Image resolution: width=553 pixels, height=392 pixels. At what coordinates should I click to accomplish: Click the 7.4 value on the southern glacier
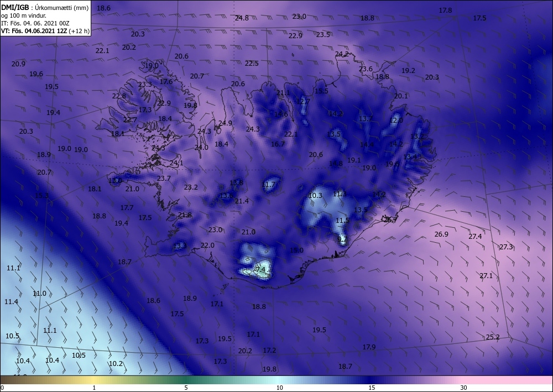pos(260,270)
